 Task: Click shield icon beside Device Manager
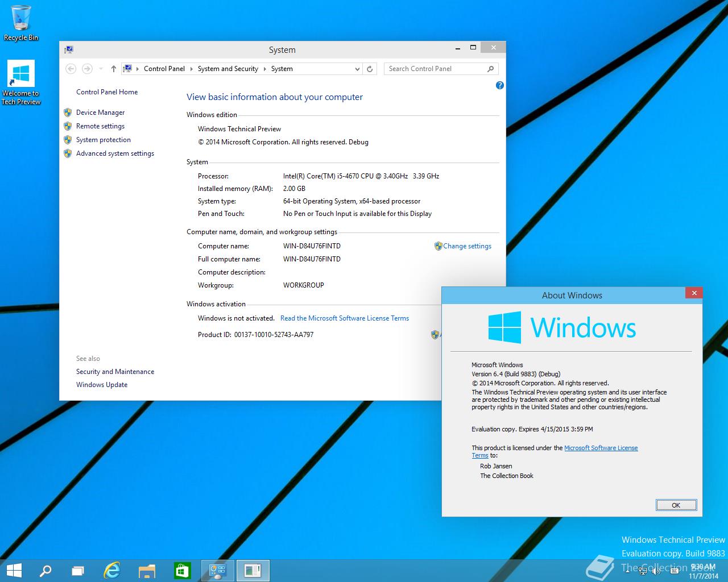click(68, 113)
